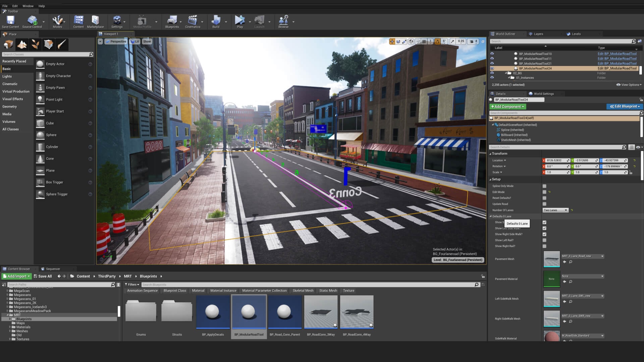
Task: Select the Foliage mode icon
Action: pos(35,45)
